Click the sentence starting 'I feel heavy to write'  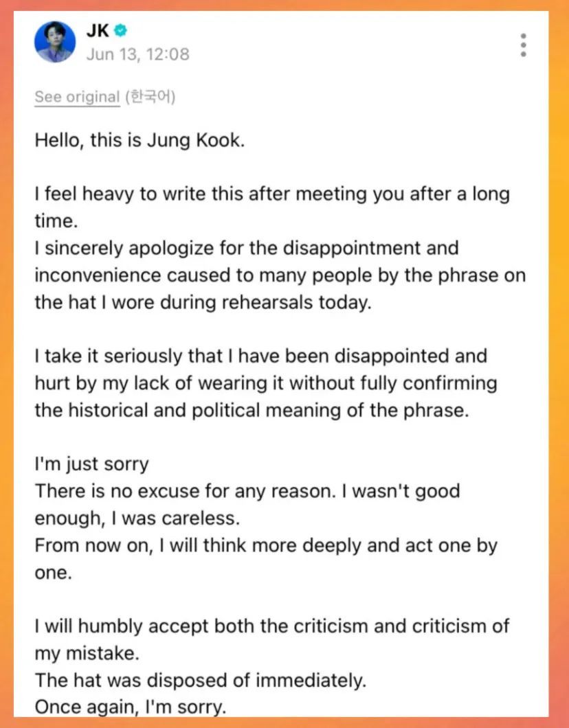271,194
